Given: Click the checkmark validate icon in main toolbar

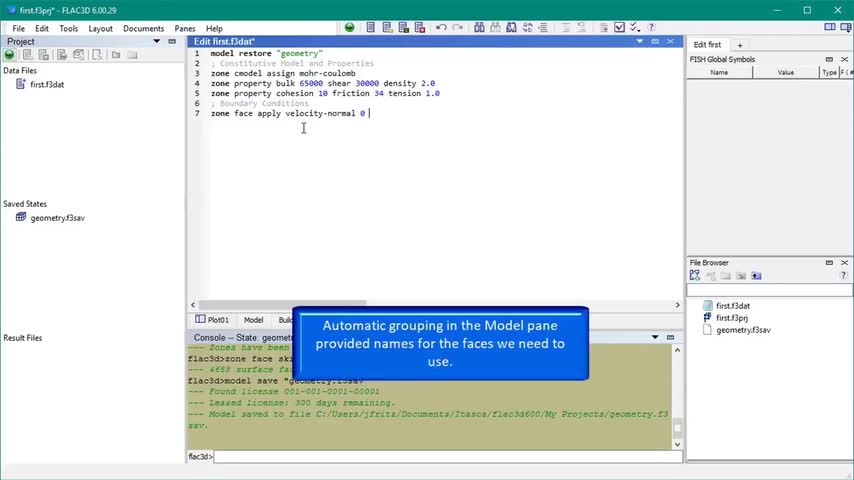Looking at the screenshot, I should pyautogui.click(x=619, y=27).
